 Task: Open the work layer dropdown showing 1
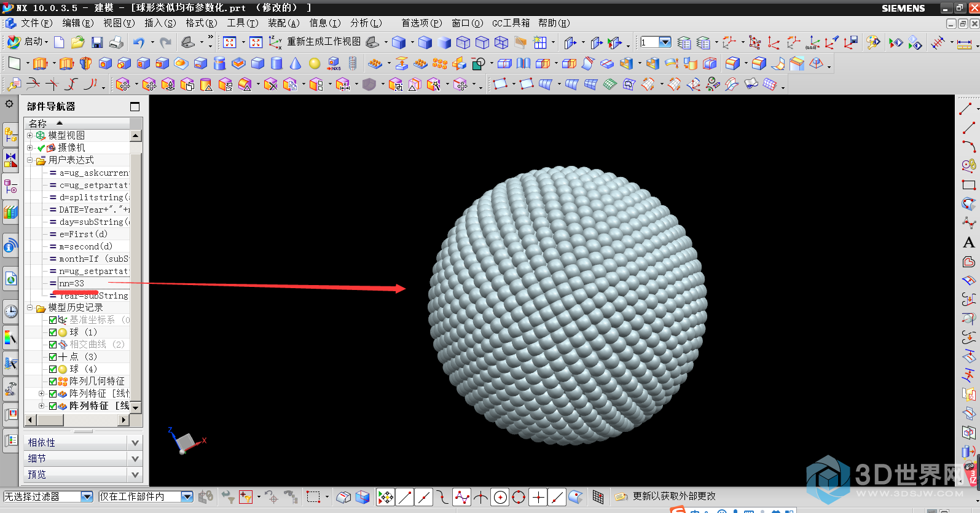[665, 42]
